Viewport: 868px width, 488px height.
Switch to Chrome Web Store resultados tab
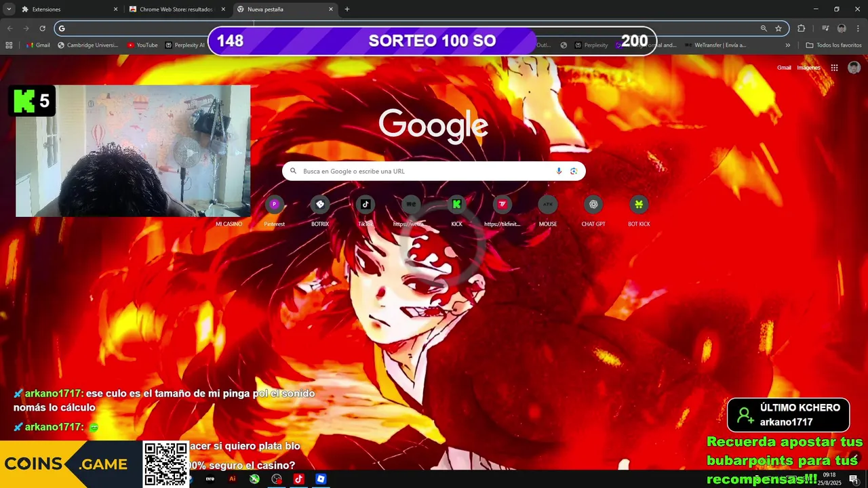point(178,9)
